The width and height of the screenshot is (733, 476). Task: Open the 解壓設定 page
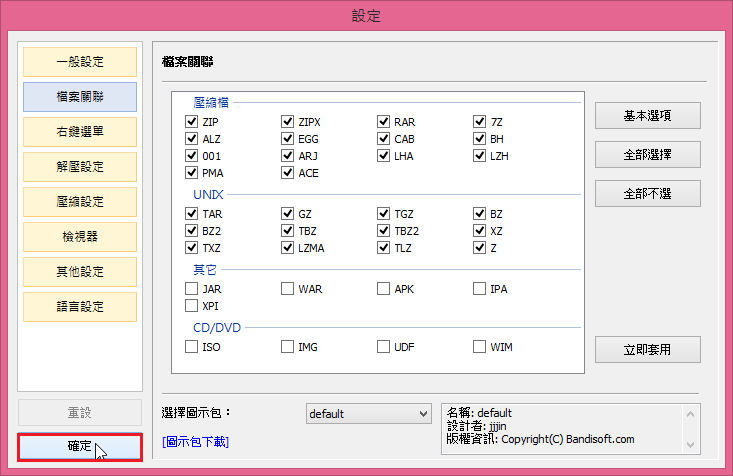click(x=80, y=167)
